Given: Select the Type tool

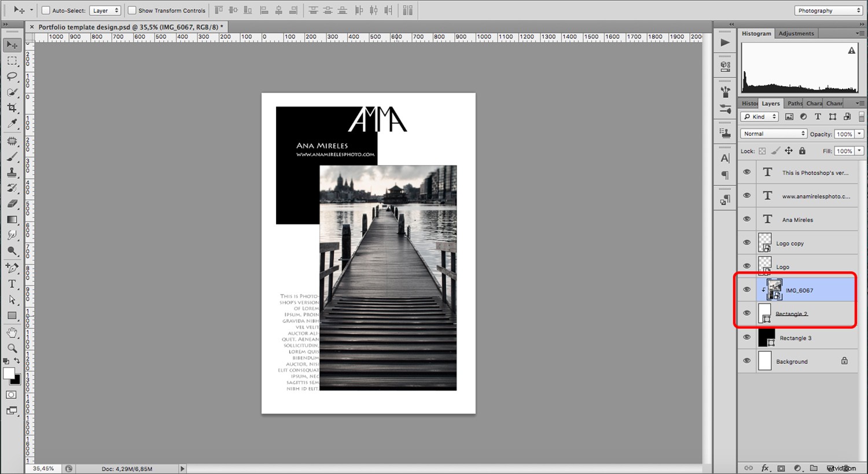Looking at the screenshot, I should (x=12, y=284).
